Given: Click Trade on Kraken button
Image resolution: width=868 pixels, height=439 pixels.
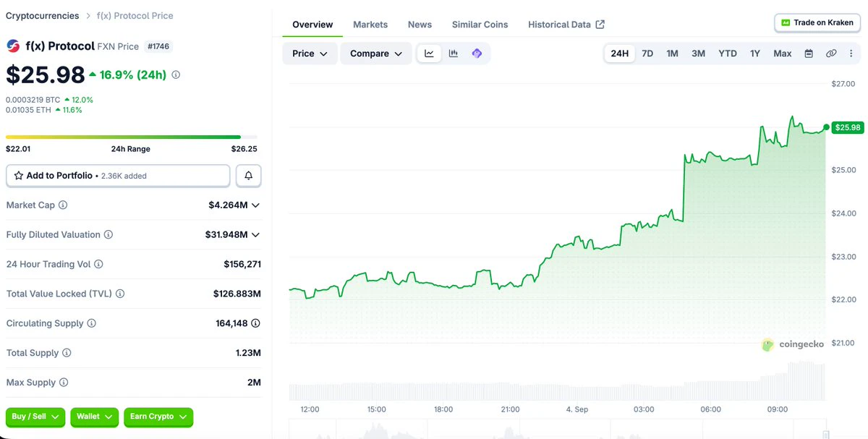Looking at the screenshot, I should tap(817, 22).
